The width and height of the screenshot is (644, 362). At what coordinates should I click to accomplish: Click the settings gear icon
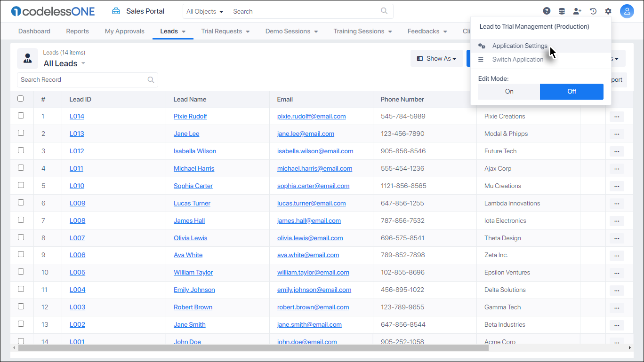click(x=608, y=11)
